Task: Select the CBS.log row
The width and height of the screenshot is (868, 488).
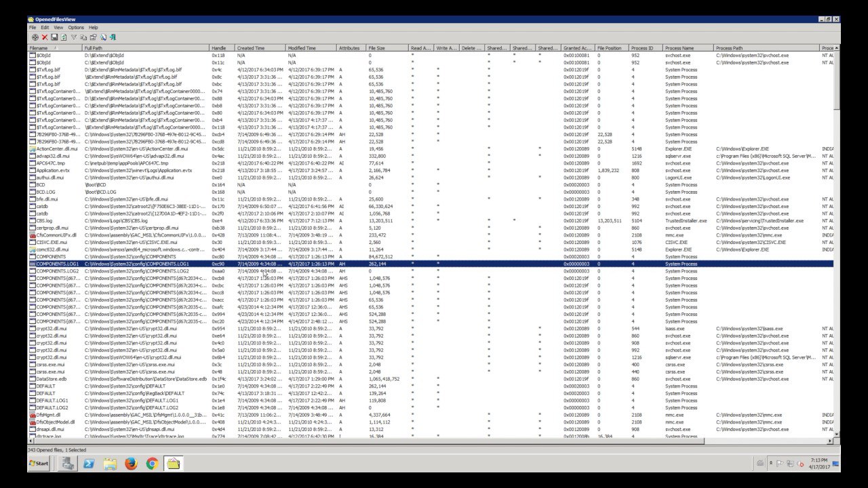Action: point(431,220)
